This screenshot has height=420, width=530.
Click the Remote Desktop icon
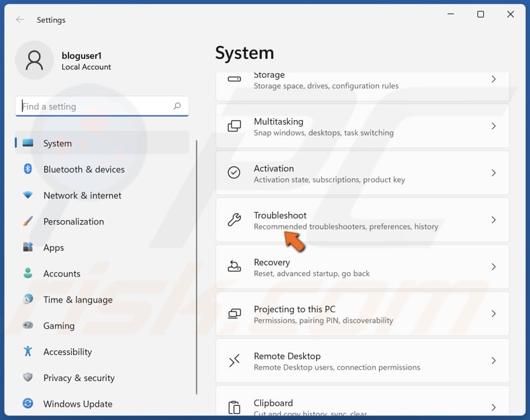[x=234, y=360]
